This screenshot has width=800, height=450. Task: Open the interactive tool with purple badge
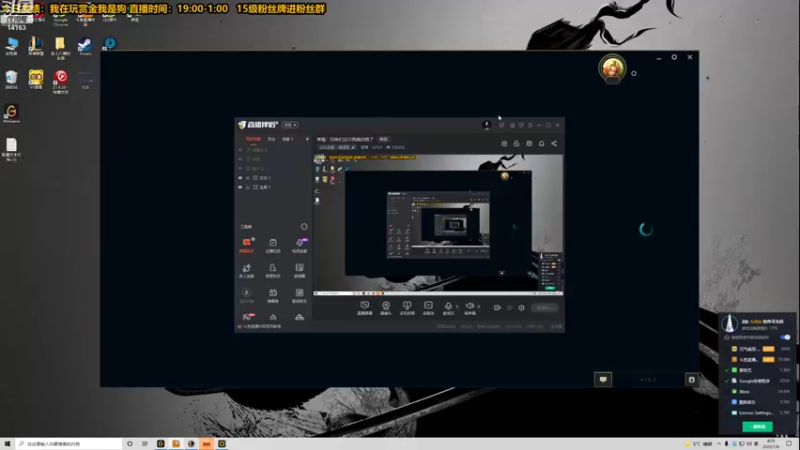299,245
